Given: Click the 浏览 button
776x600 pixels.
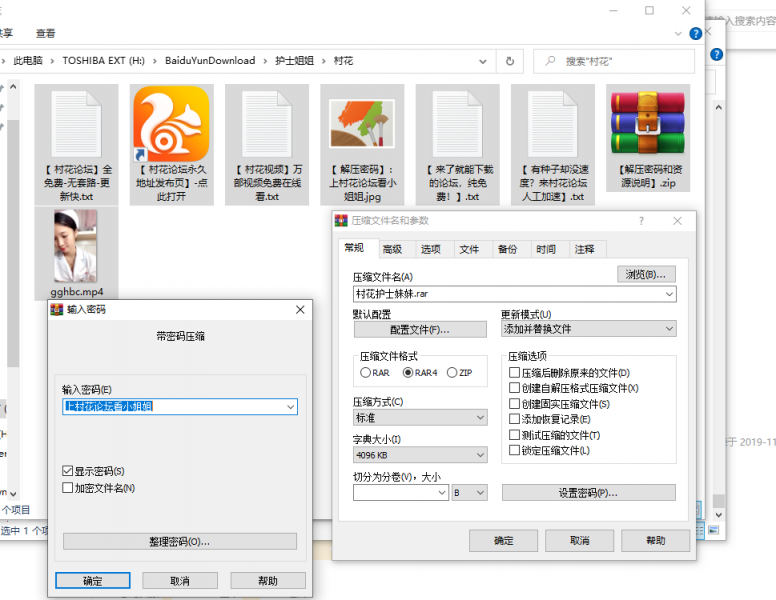Looking at the screenshot, I should click(x=646, y=274).
